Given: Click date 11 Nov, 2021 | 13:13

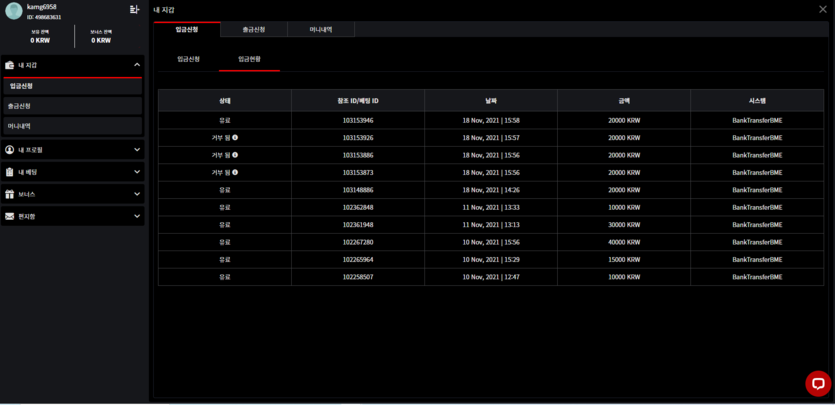Looking at the screenshot, I should tap(491, 225).
